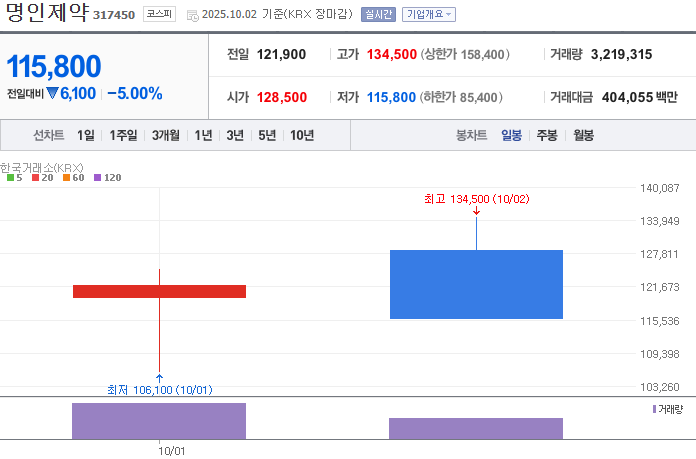
Task: Click the blue 저가 value 115,800
Action: [391, 97]
